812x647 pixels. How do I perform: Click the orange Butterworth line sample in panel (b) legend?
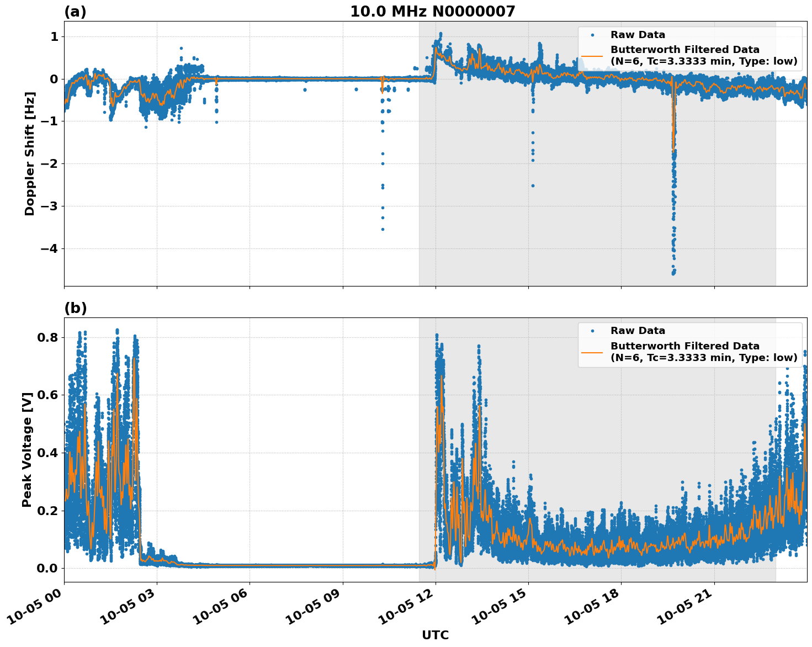pos(592,352)
